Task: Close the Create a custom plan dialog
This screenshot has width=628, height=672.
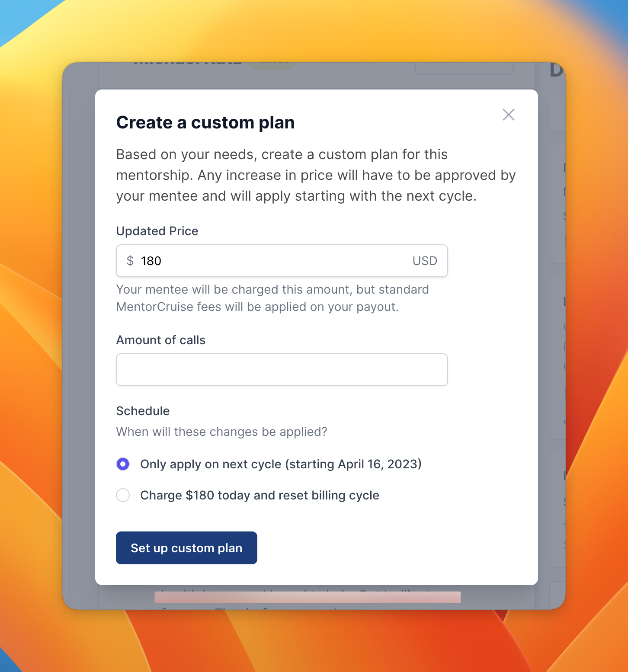Action: point(509,115)
